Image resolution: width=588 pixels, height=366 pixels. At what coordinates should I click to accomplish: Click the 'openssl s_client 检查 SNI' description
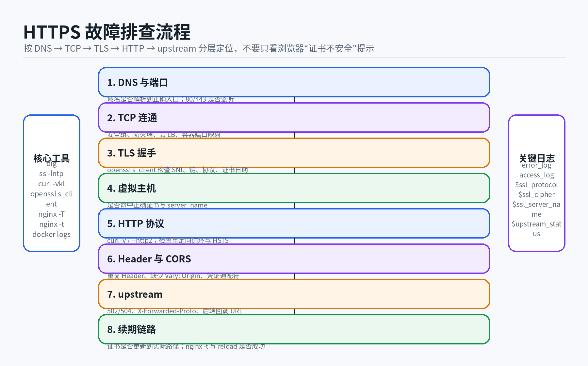point(177,170)
